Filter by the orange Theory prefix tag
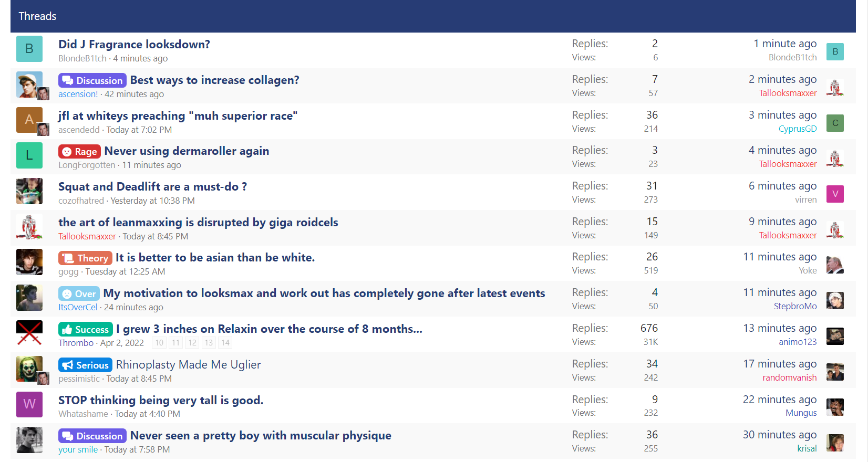Screen dimensions: 868x462 tap(85, 258)
